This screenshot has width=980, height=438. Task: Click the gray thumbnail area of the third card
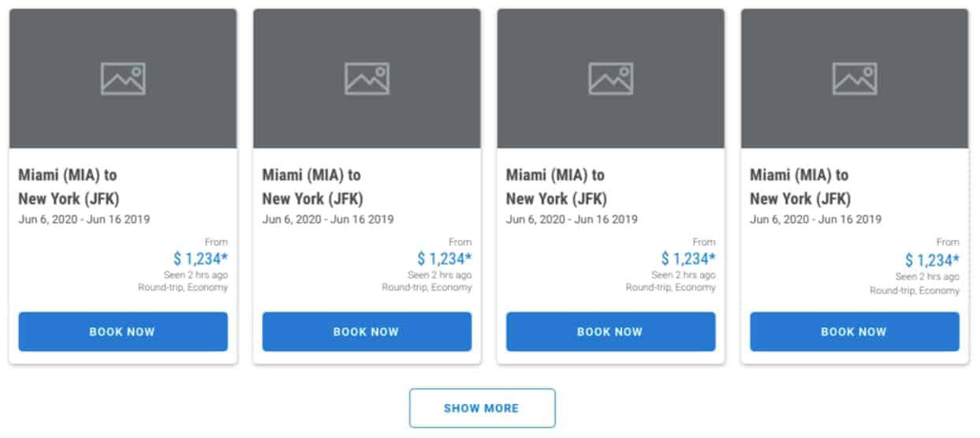point(611,79)
